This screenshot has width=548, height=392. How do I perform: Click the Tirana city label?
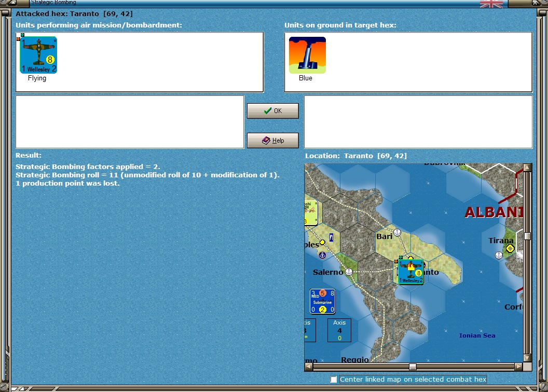(x=501, y=241)
